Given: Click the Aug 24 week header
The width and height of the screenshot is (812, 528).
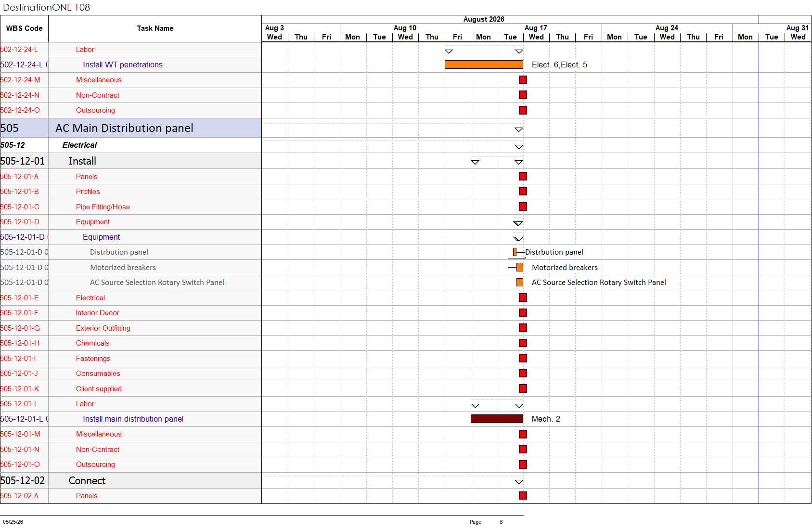Looking at the screenshot, I should tap(667, 28).
